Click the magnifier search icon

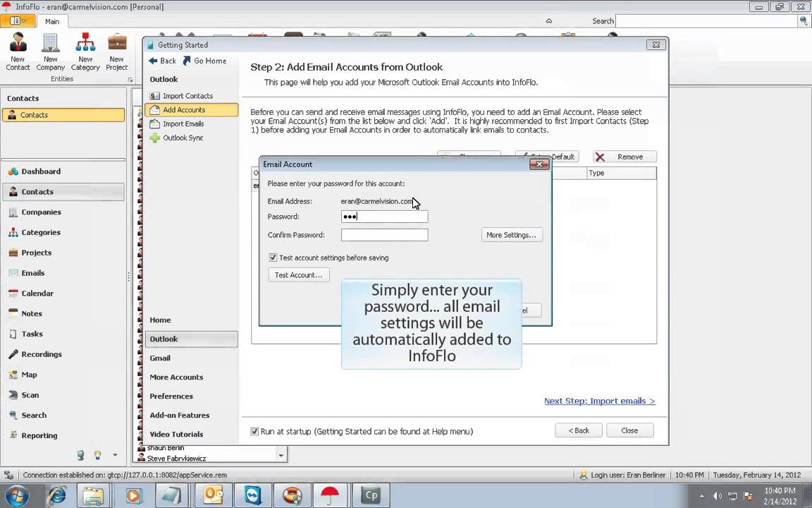804,20
